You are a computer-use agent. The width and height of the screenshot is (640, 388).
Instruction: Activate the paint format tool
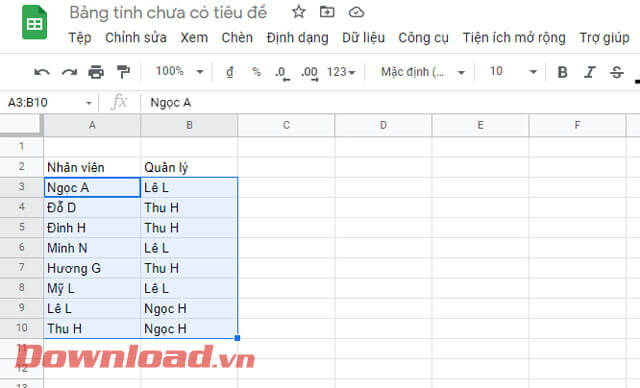tap(123, 72)
